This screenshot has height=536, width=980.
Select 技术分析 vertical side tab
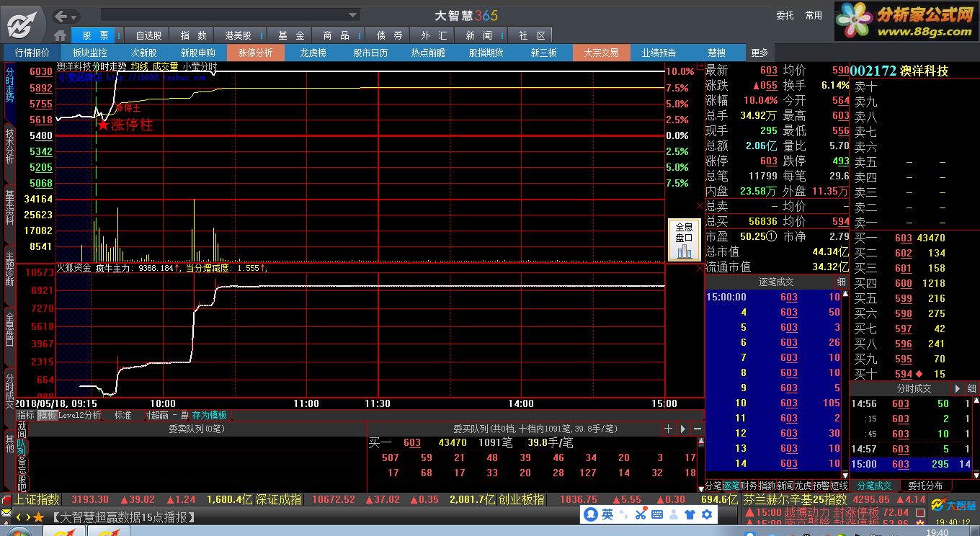coord(9,146)
